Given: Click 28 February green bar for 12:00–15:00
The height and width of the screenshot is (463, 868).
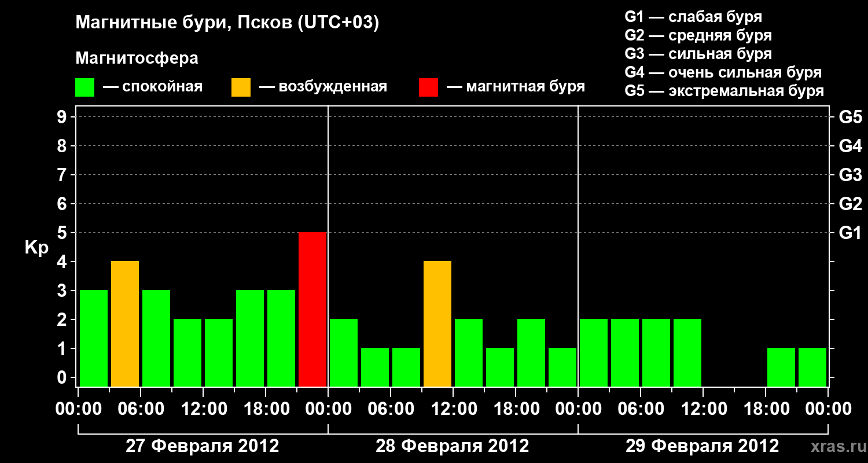Looking at the screenshot, I should coord(469,353).
